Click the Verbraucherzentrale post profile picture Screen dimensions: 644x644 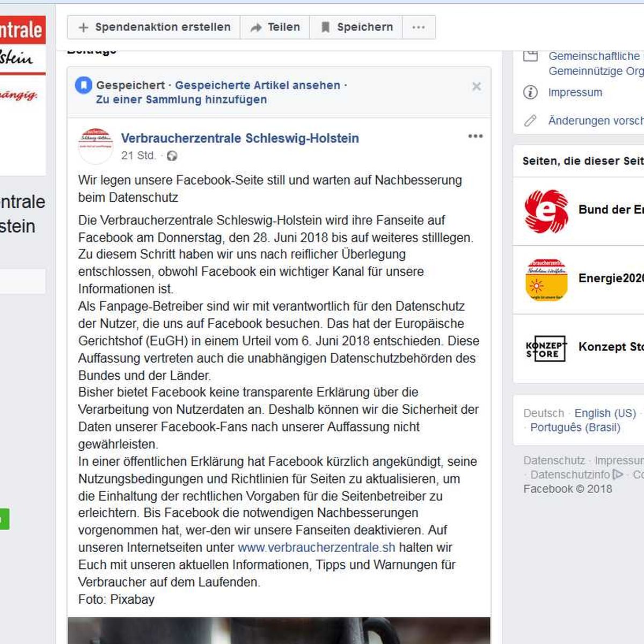[96, 145]
